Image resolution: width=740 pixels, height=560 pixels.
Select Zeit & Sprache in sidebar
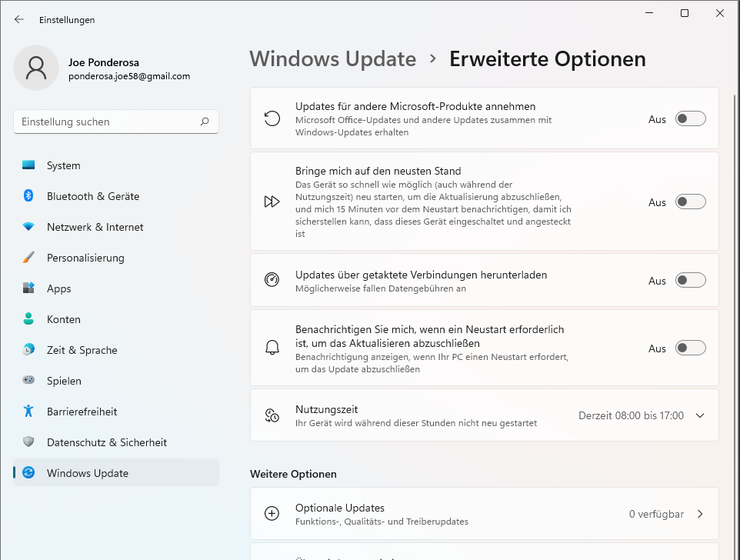[82, 350]
